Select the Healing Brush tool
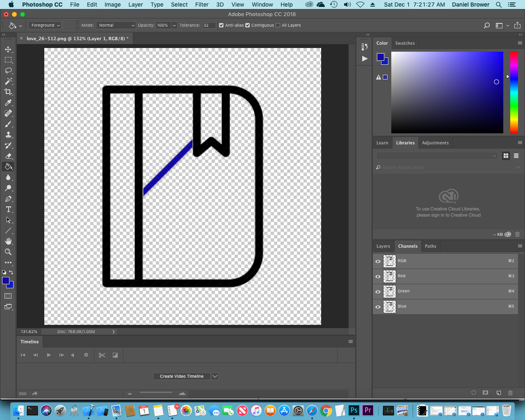525x420 pixels. point(8,114)
